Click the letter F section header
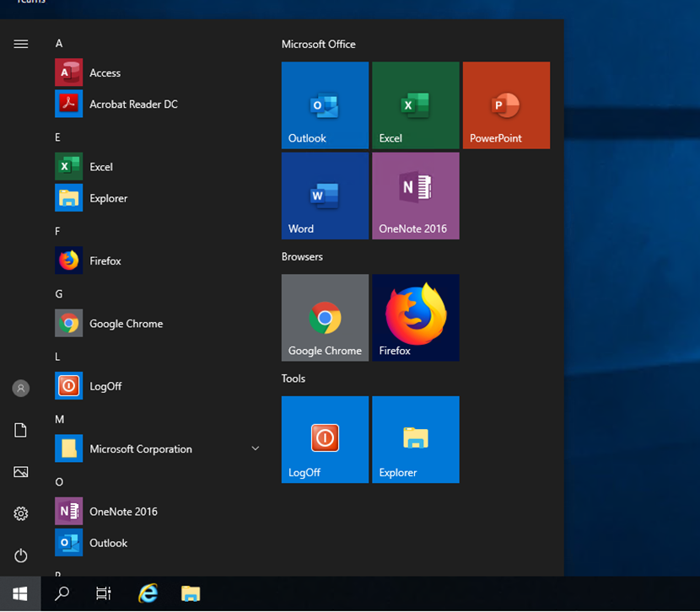The width and height of the screenshot is (700, 612). click(57, 231)
